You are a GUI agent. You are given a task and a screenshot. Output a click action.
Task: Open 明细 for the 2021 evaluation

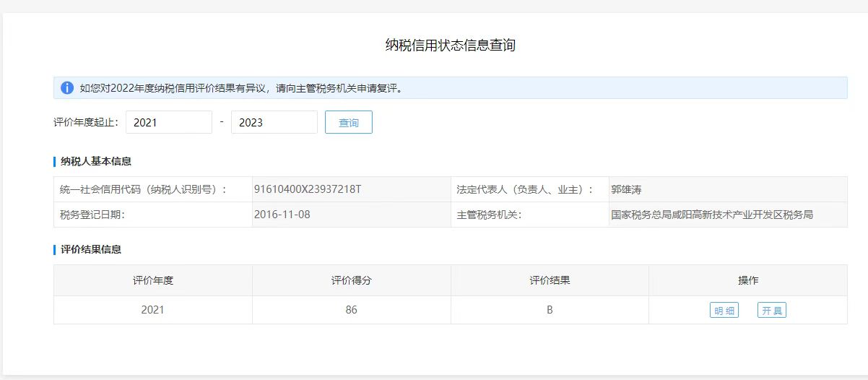724,311
